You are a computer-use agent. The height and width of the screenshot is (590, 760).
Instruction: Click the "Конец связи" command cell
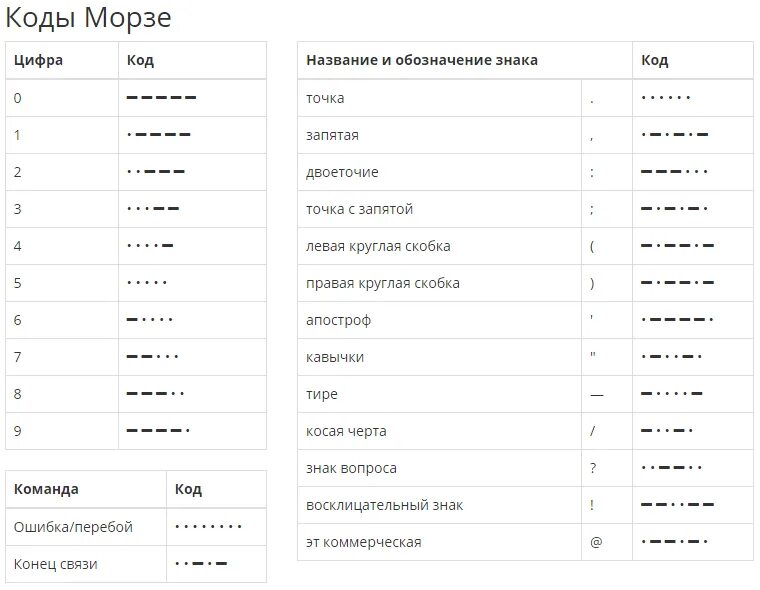56,564
